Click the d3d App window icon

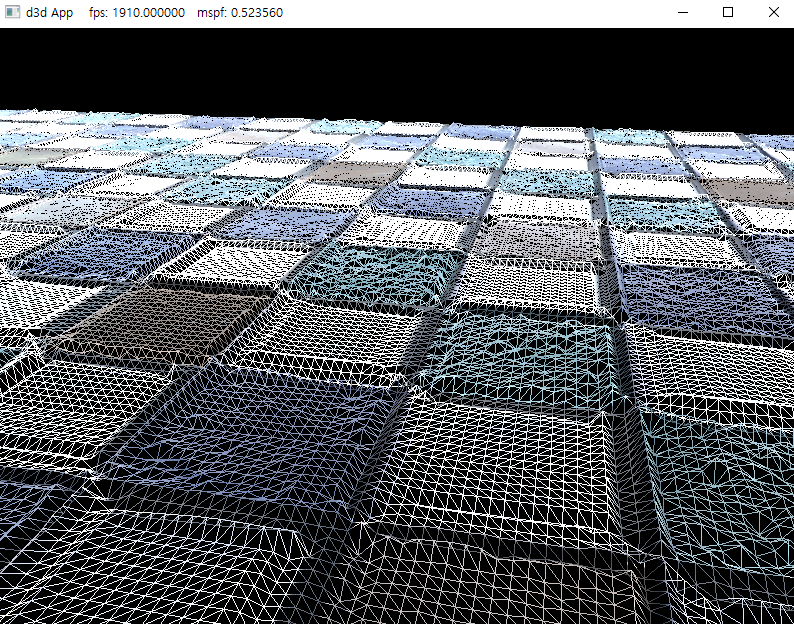pyautogui.click(x=12, y=12)
